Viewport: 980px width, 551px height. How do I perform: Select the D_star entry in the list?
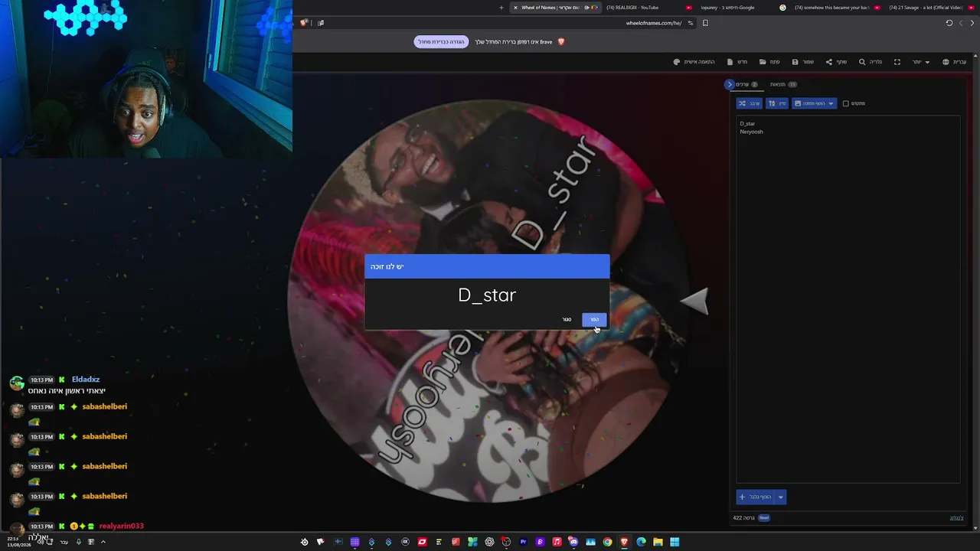(747, 123)
